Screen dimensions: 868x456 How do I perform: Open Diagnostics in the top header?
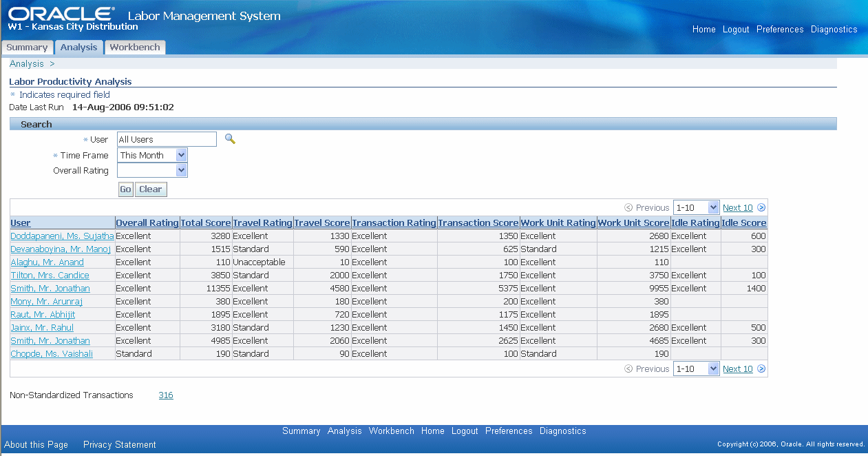(834, 30)
